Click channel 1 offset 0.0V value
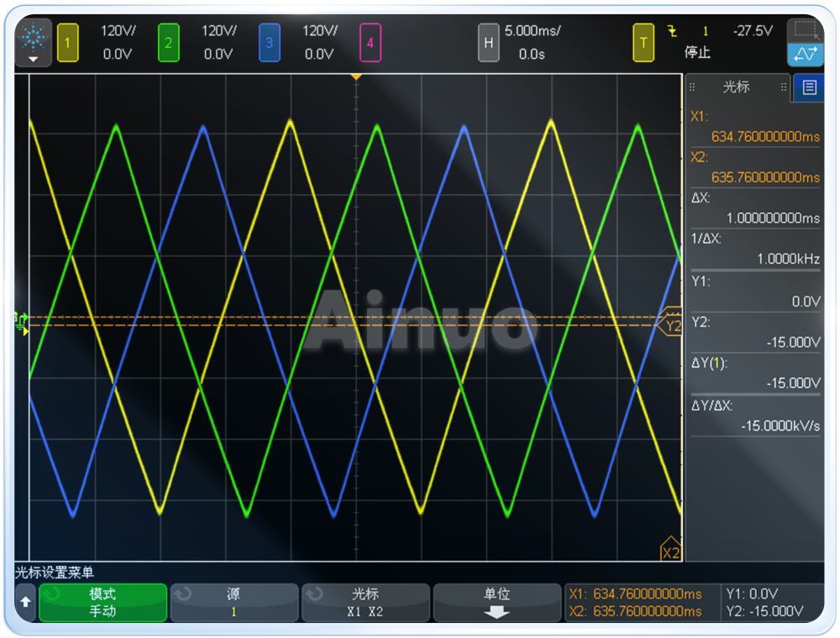This screenshot has width=840, height=638. pos(118,54)
